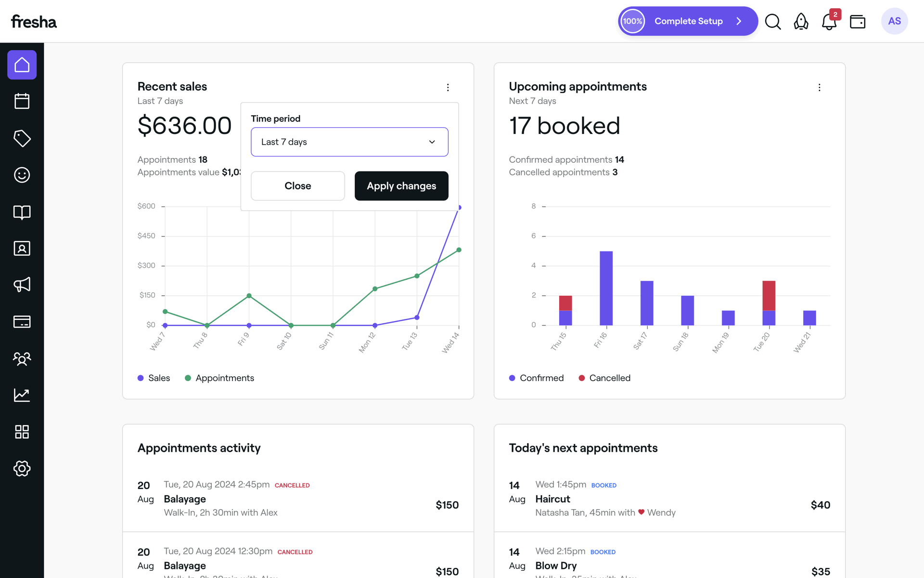Click the Complete Setup button
This screenshot has height=578, width=924.
pyautogui.click(x=688, y=21)
